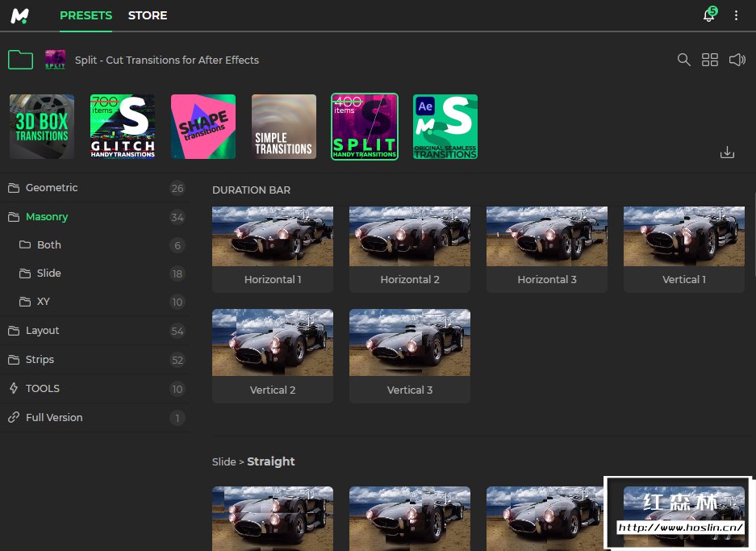Select the Vertical 2 preset thumbnail
This screenshot has width=756, height=551.
[x=273, y=342]
